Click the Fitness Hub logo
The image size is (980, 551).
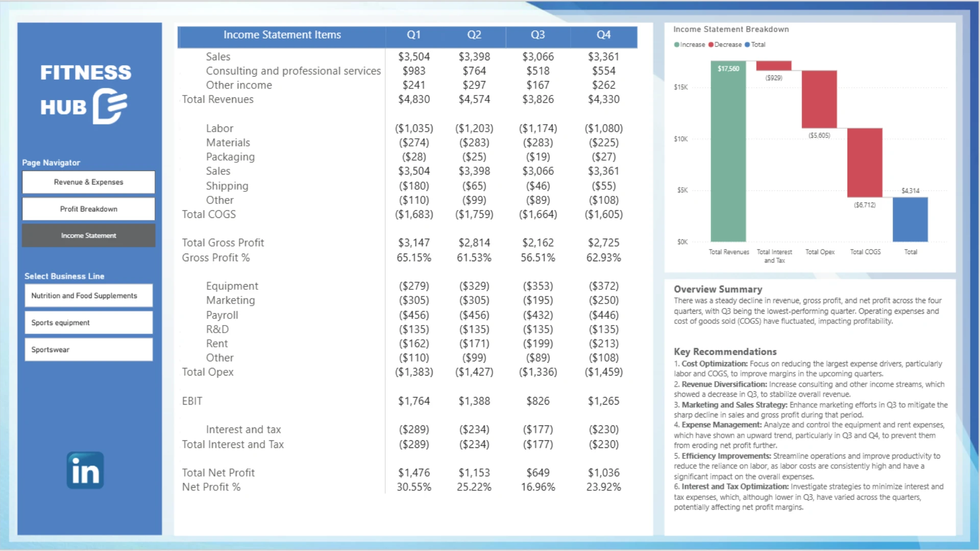click(x=86, y=93)
